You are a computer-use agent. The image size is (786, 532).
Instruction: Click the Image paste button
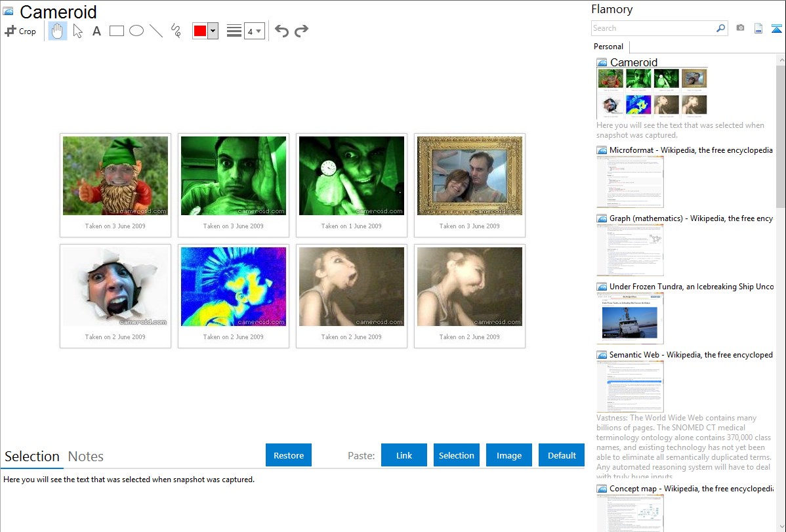click(x=509, y=455)
